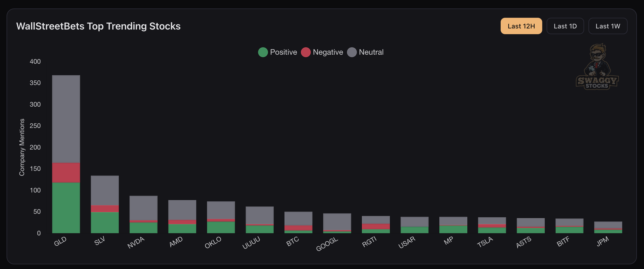Screen dimensions: 644x269
Task: Switch to the Last 1D view
Action: 565,26
